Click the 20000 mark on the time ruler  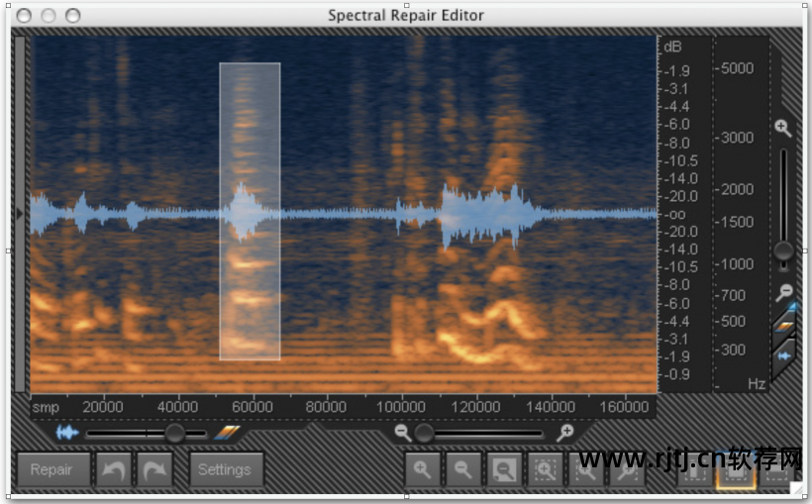[x=103, y=407]
